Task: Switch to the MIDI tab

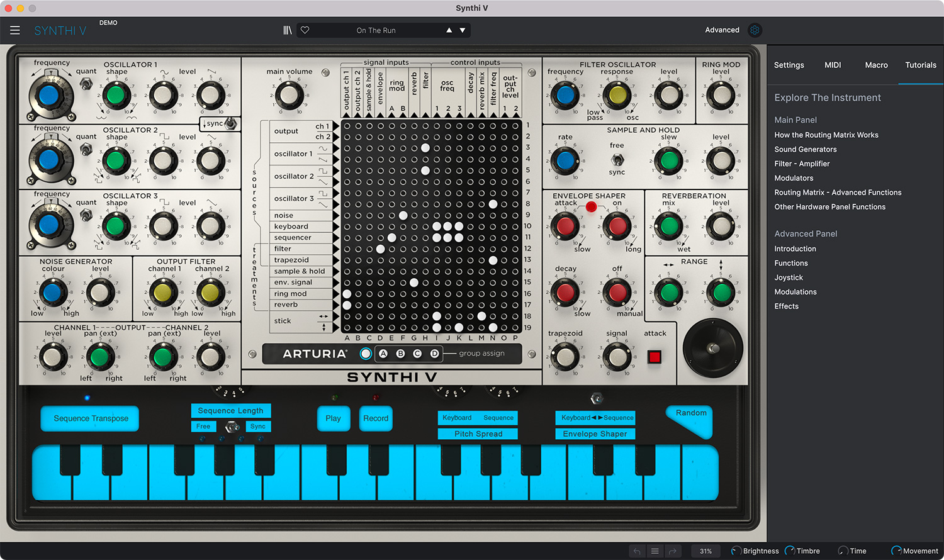Action: pyautogui.click(x=833, y=65)
